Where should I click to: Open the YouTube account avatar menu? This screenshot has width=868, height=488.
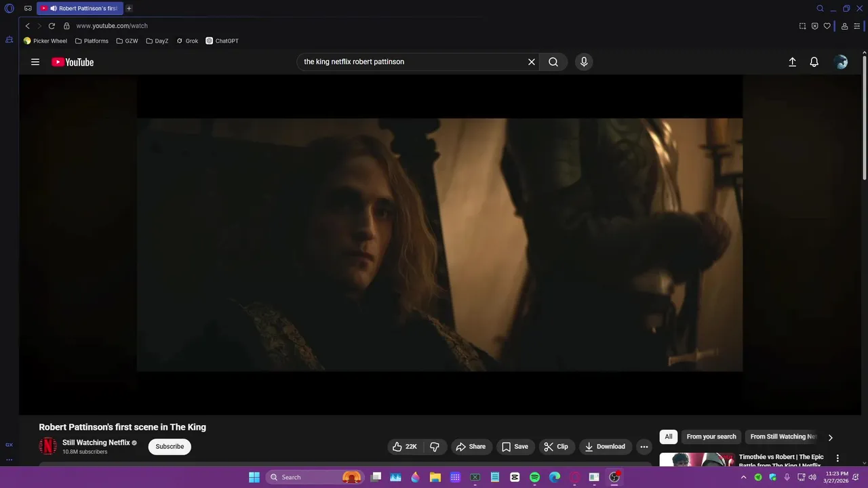[841, 62]
